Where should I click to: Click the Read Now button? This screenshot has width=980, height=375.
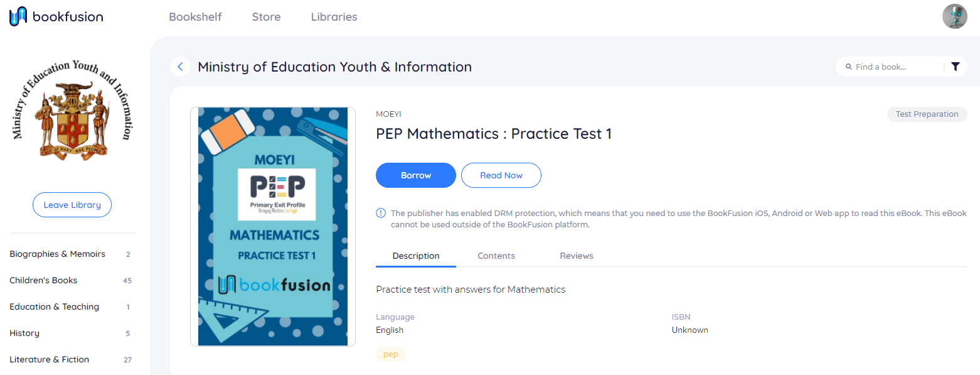[501, 175]
